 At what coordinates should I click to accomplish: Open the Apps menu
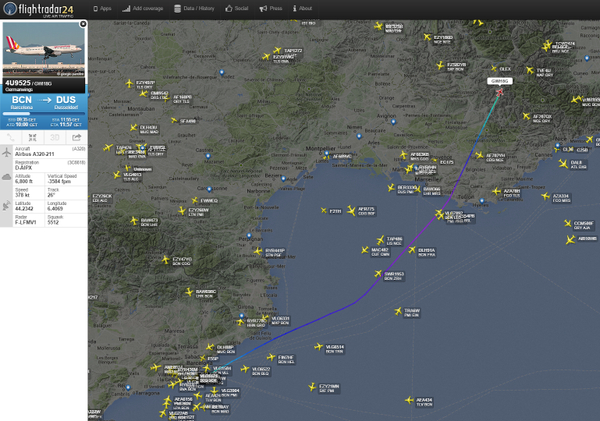pos(101,8)
